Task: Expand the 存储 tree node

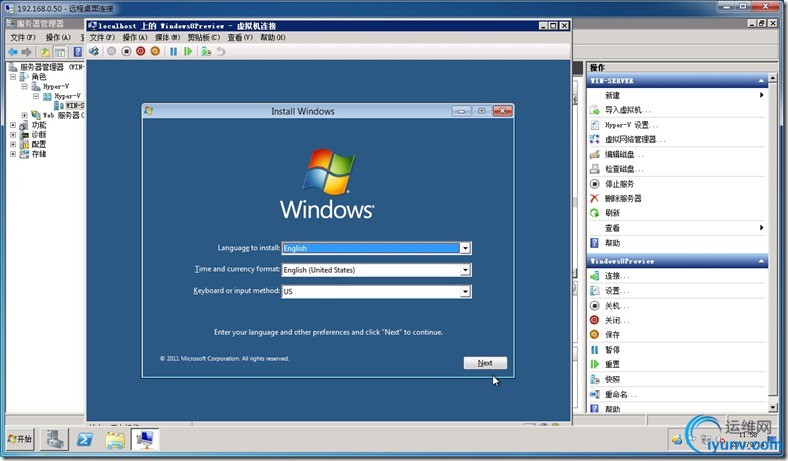Action: tap(13, 154)
